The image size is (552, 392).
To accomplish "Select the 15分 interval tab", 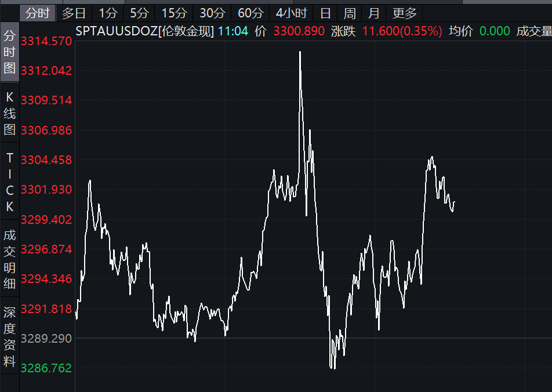I will pos(174,13).
